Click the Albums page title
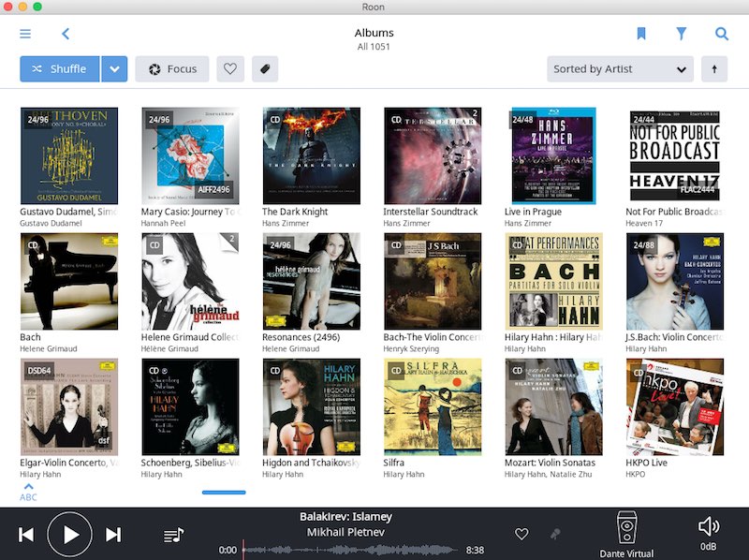 tap(374, 33)
